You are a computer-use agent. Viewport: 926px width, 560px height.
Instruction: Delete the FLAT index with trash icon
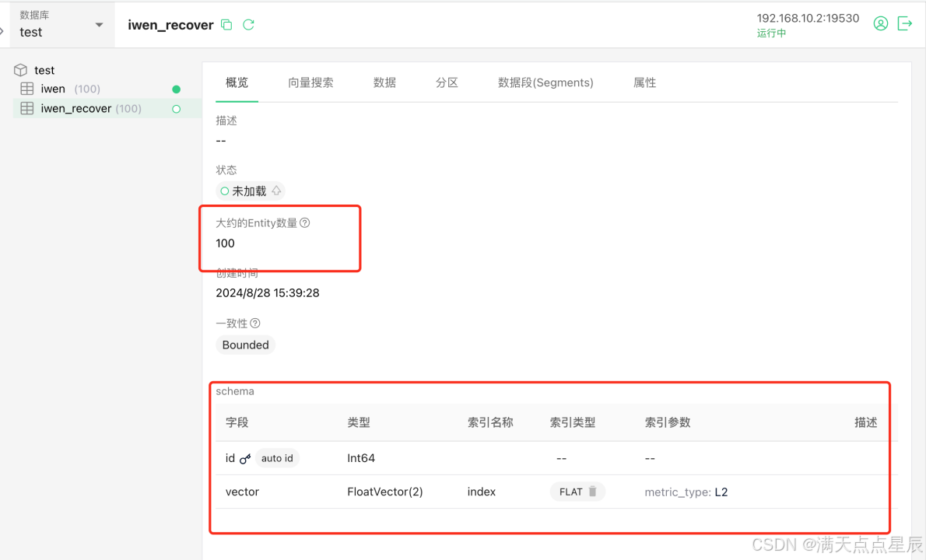[593, 492]
